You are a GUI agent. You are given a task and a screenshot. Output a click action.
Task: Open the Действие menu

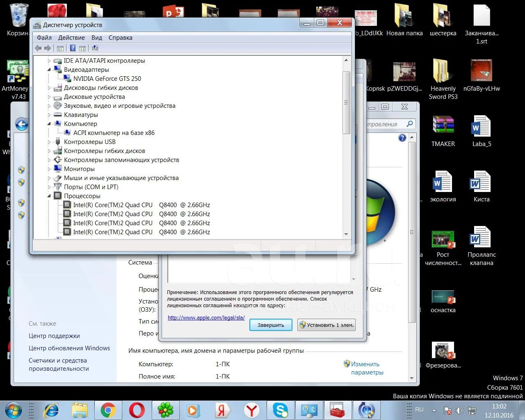71,38
